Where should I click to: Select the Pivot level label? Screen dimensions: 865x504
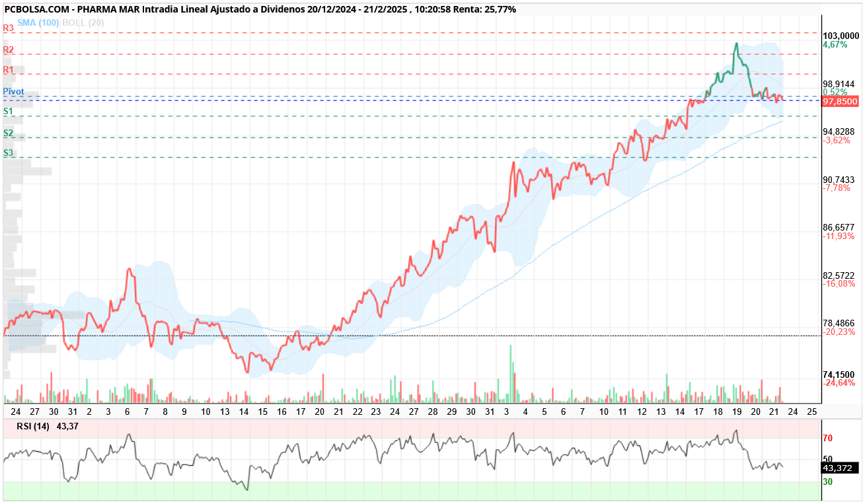(14, 91)
